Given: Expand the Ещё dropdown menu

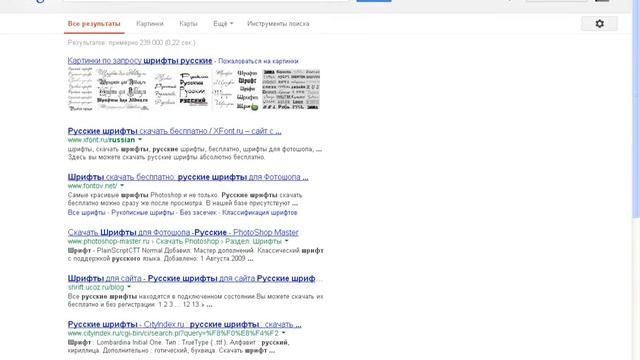Looking at the screenshot, I should click(223, 24).
